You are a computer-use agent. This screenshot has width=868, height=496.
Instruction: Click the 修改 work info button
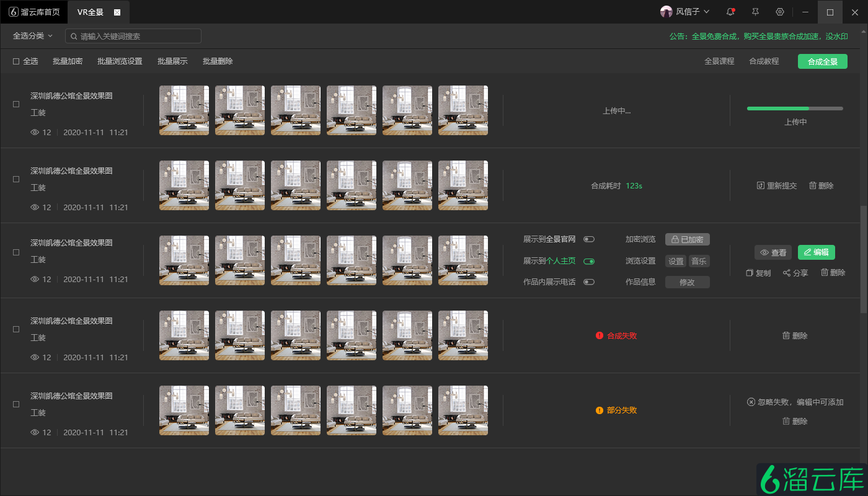tap(688, 282)
